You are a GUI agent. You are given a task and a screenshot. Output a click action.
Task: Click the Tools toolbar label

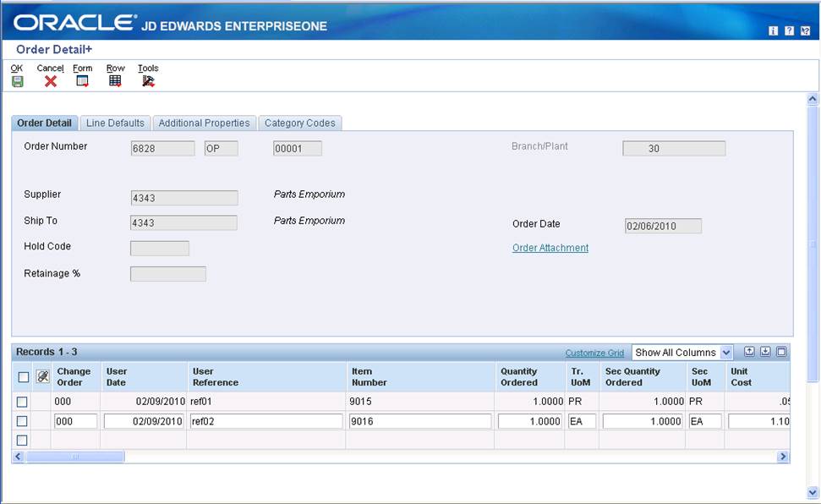148,68
